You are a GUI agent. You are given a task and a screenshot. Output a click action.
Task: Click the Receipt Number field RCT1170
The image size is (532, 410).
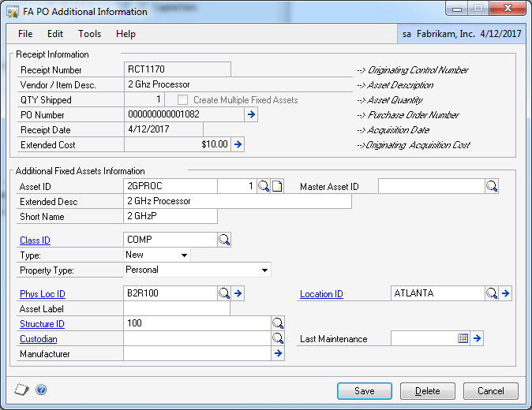178,69
